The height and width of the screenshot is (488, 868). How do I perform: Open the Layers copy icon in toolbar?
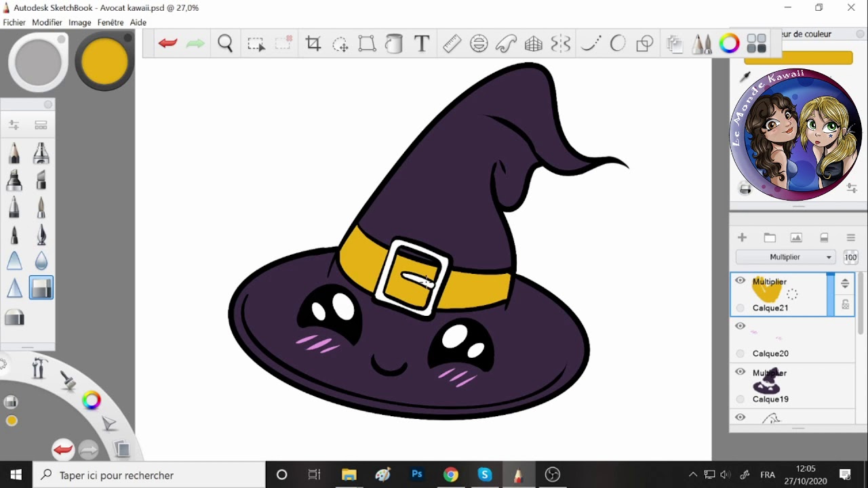tap(674, 44)
